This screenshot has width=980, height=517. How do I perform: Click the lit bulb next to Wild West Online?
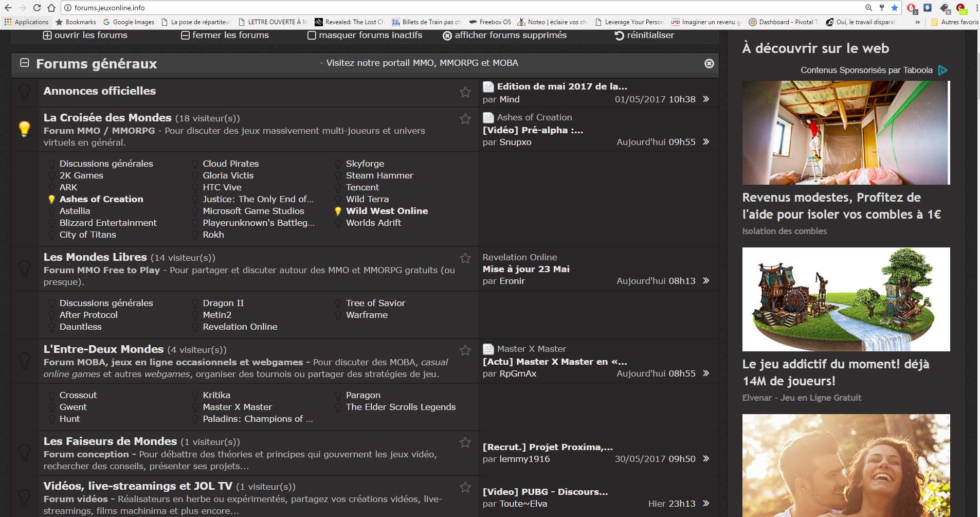click(x=338, y=211)
